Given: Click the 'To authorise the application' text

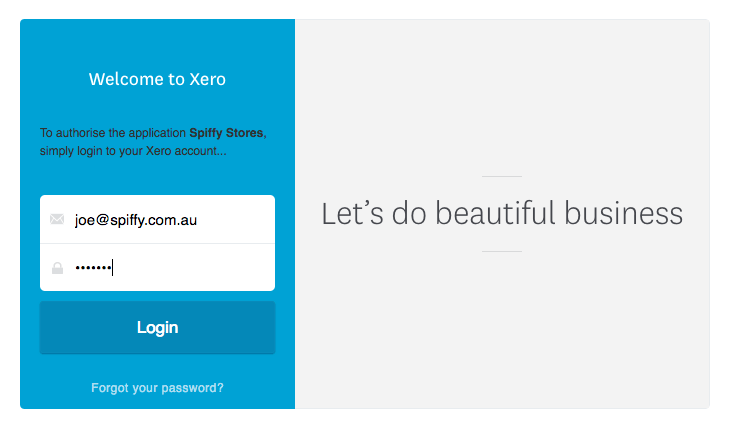Looking at the screenshot, I should pyautogui.click(x=113, y=133).
